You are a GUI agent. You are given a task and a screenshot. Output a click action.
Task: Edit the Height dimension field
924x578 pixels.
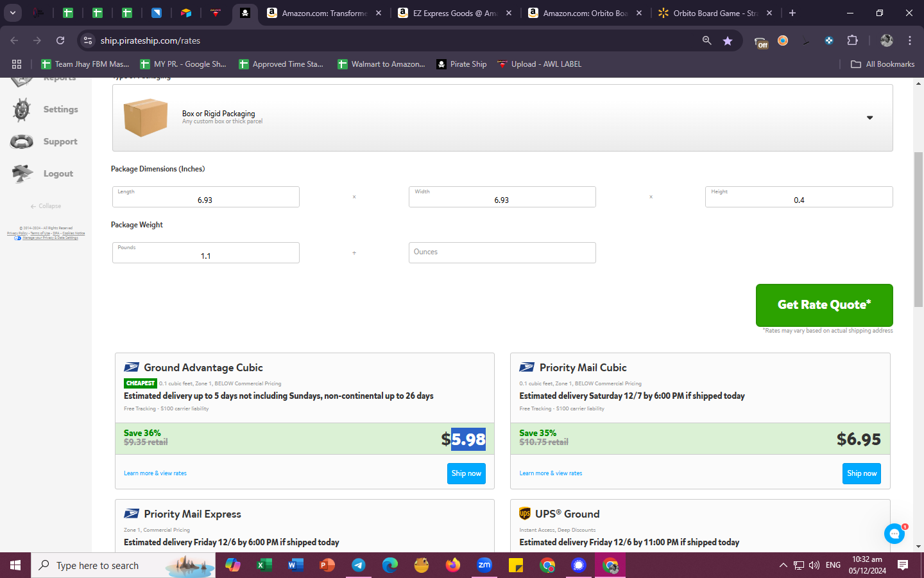799,197
